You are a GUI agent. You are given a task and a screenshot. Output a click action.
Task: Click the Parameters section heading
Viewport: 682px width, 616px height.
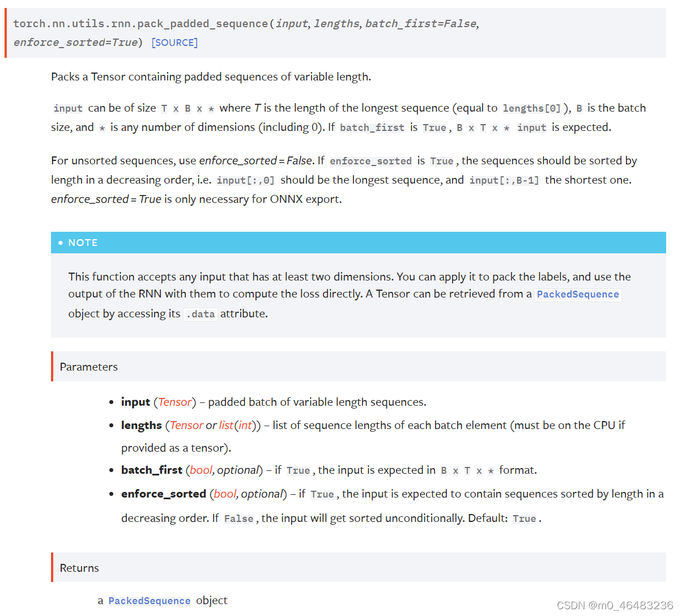tap(89, 367)
